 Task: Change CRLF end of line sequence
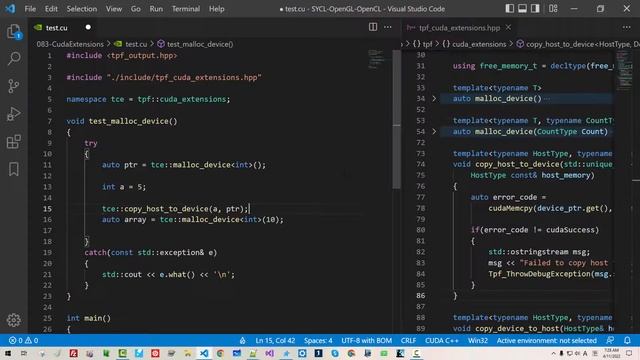pyautogui.click(x=408, y=340)
